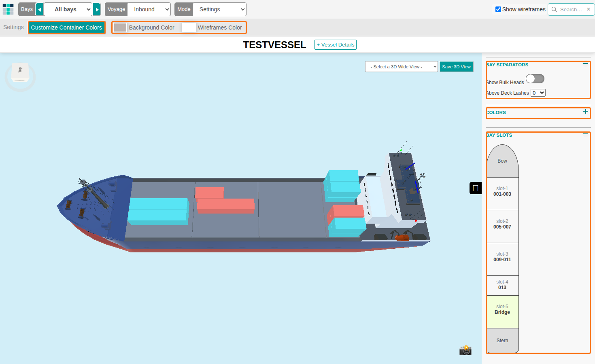Screen dimensions: 595x364
Task: Select slot-1 bays 001-003
Action: coord(502,194)
